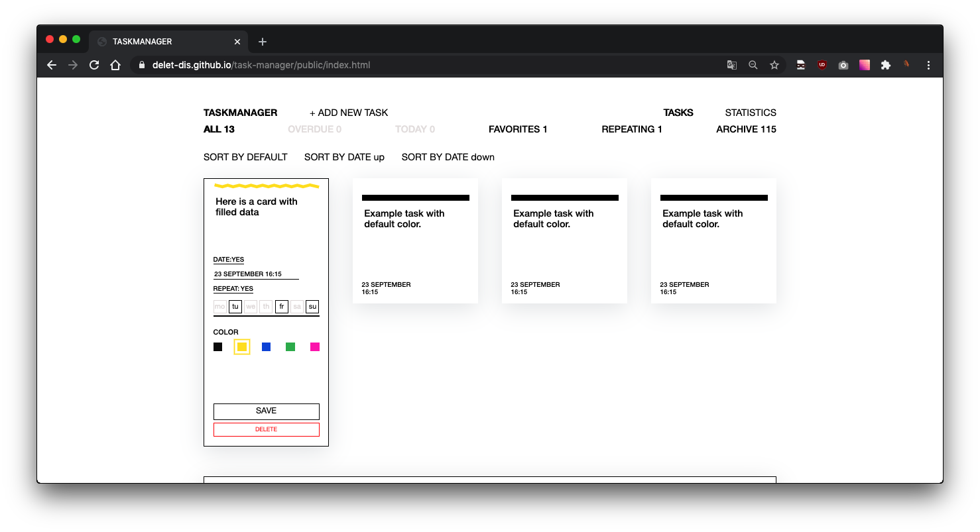Bookmark the page with the star icon
Image resolution: width=980 pixels, height=532 pixels.
(x=774, y=65)
